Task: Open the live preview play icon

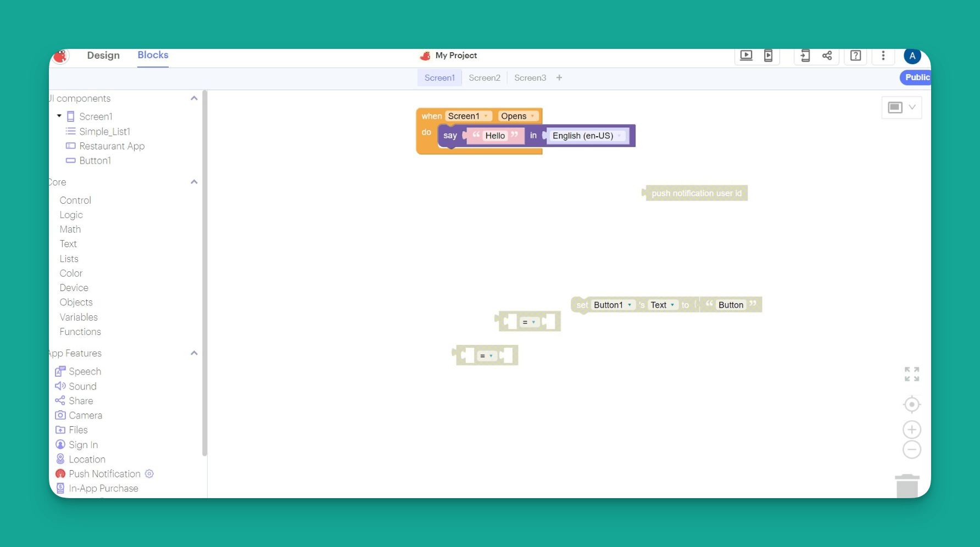Action: click(746, 55)
